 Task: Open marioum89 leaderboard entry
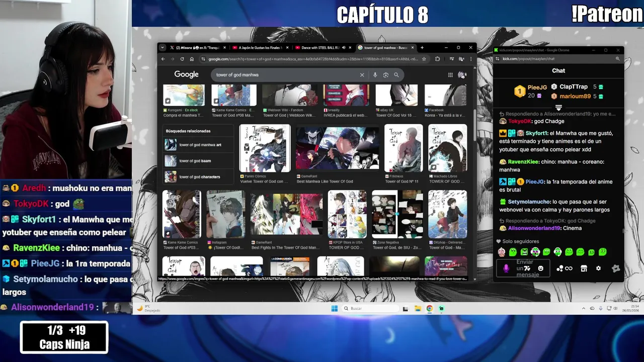pos(577,96)
